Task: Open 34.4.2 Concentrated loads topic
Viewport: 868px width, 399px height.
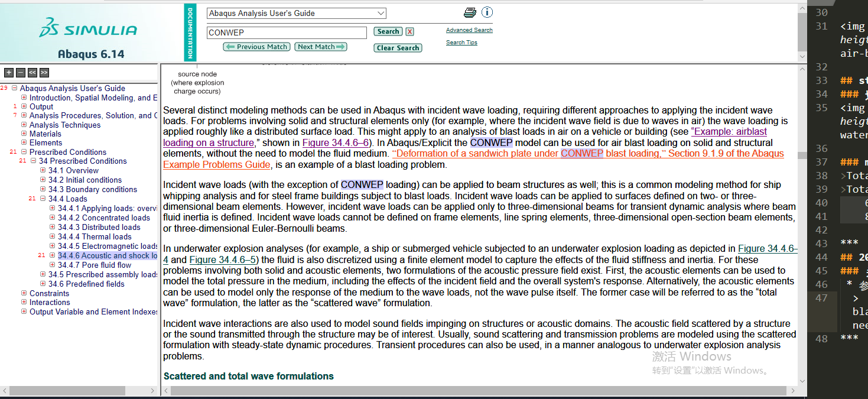Action: [104, 218]
